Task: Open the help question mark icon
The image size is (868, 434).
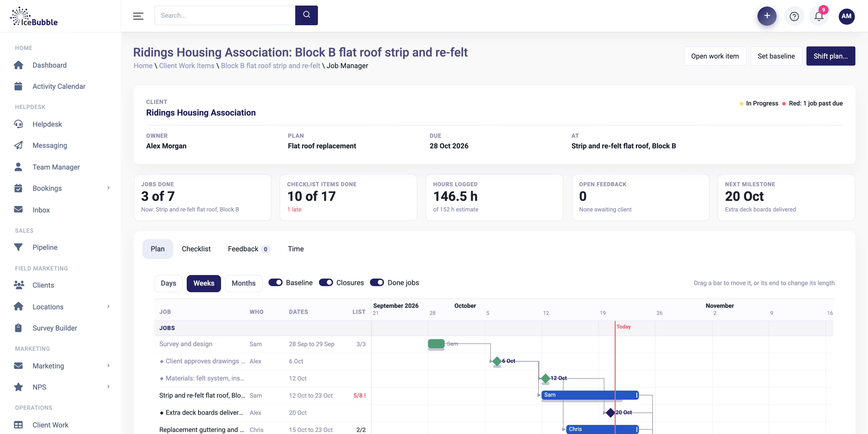Action: pyautogui.click(x=794, y=16)
